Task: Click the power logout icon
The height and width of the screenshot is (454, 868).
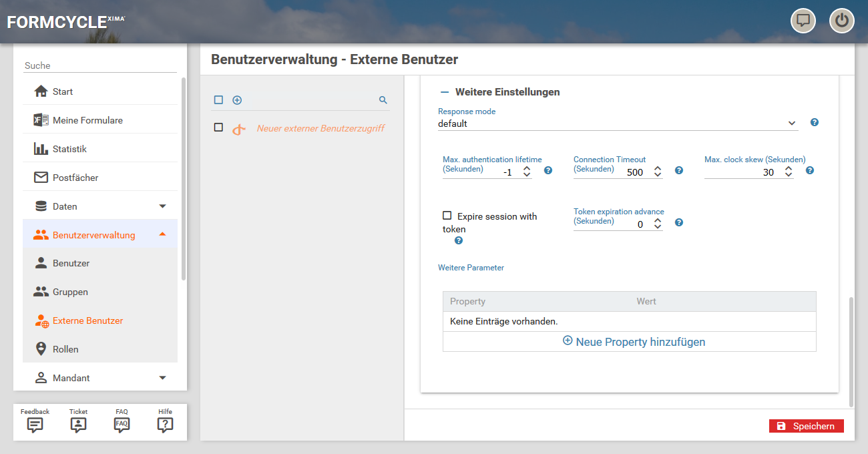Action: click(841, 21)
